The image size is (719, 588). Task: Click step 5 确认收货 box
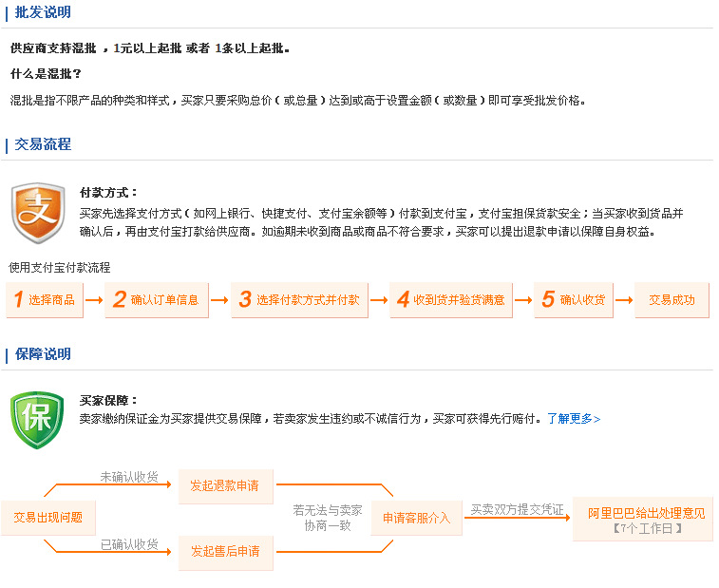coord(573,300)
